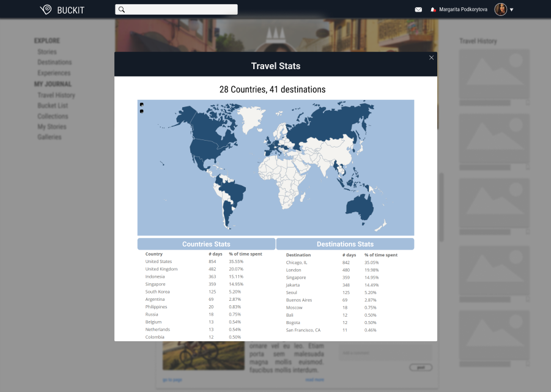Click the Destinations '% of time spent' header
The width and height of the screenshot is (551, 392).
point(381,255)
